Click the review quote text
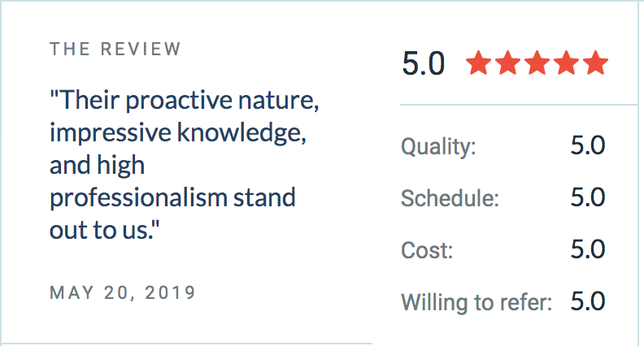644x346 pixels. [x=184, y=165]
